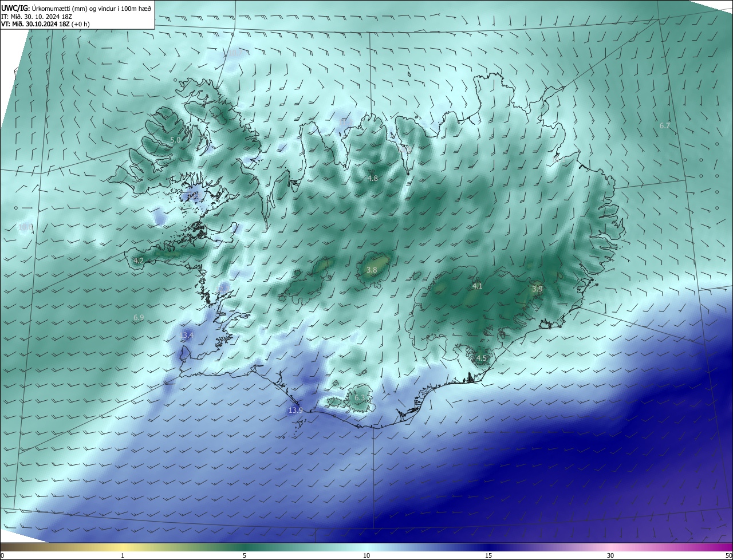Click the 6.9 value over the western sea

tap(139, 317)
